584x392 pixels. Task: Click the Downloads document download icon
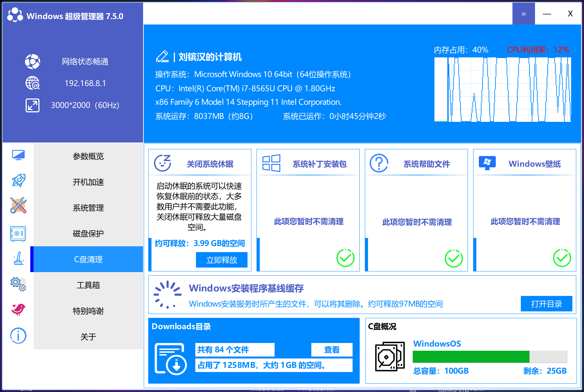pos(171,359)
